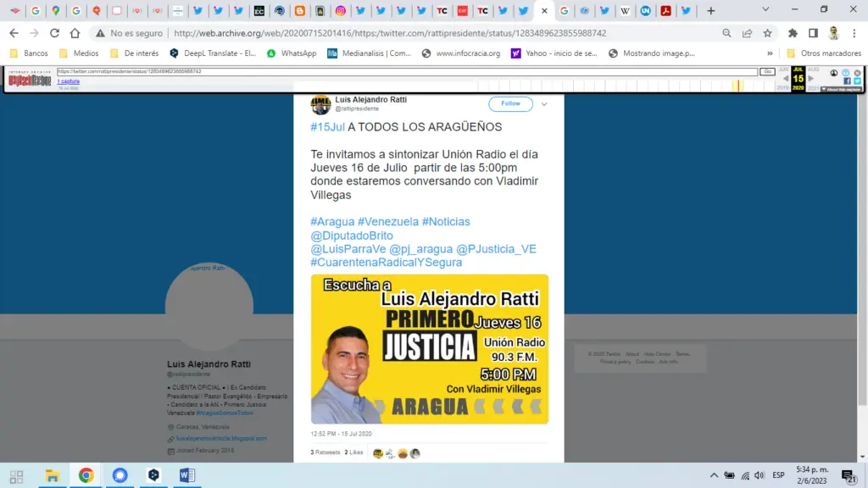This screenshot has width=868, height=488.
Task: Bookmark this page with the star icon
Action: 767,33
